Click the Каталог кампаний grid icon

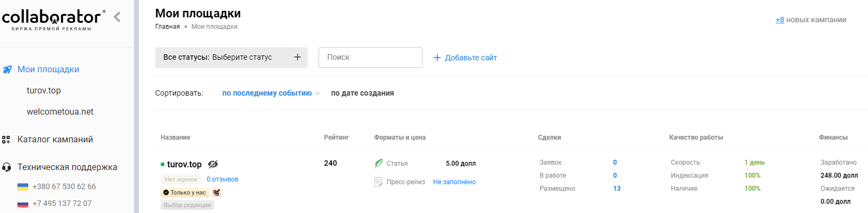click(x=7, y=140)
